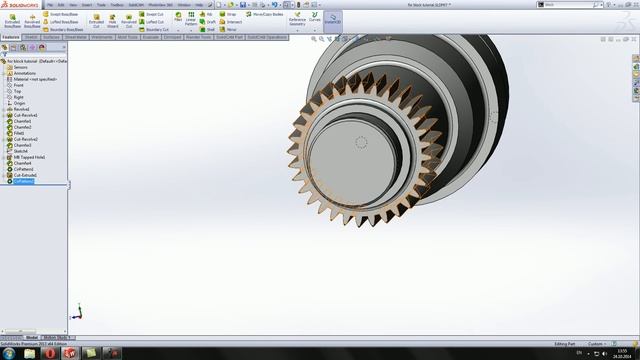Open the DisplayManager tab icon
The height and width of the screenshot is (360, 640).
point(42,47)
